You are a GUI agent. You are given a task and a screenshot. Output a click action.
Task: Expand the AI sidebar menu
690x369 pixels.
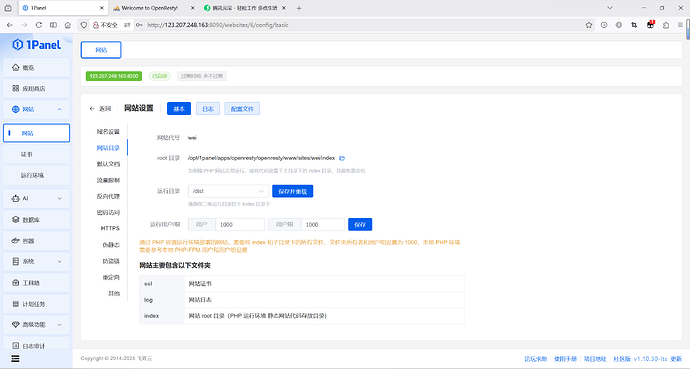click(37, 198)
